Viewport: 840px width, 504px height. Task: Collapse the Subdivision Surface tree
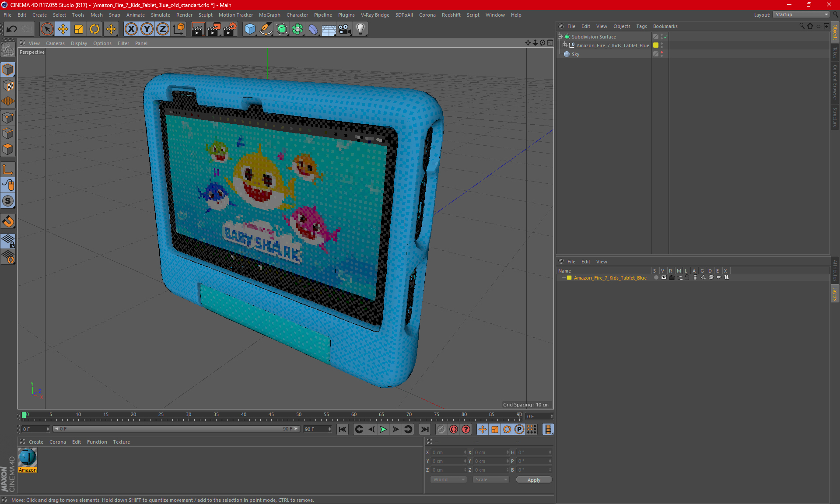click(560, 37)
